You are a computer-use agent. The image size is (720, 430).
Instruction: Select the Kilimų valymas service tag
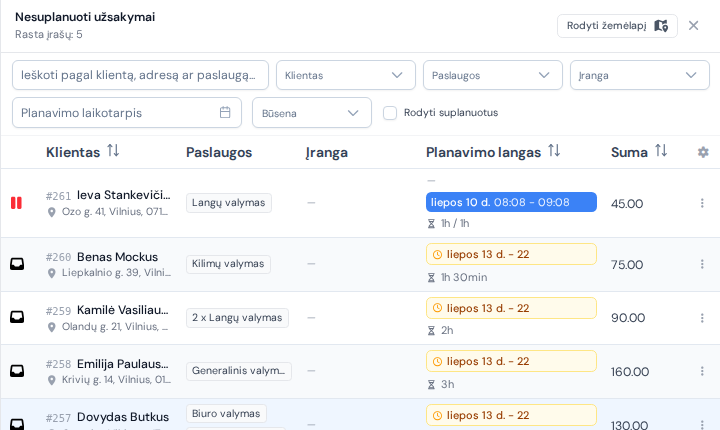(x=228, y=264)
